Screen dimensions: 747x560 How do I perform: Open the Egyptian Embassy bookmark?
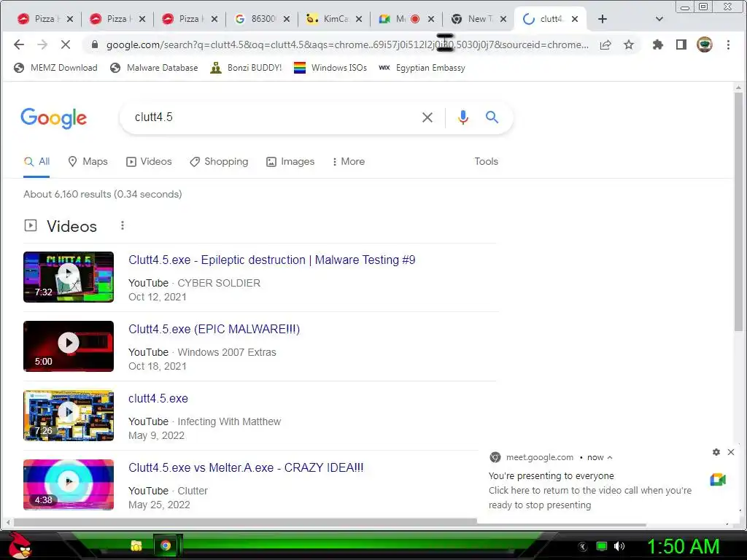pyautogui.click(x=422, y=68)
